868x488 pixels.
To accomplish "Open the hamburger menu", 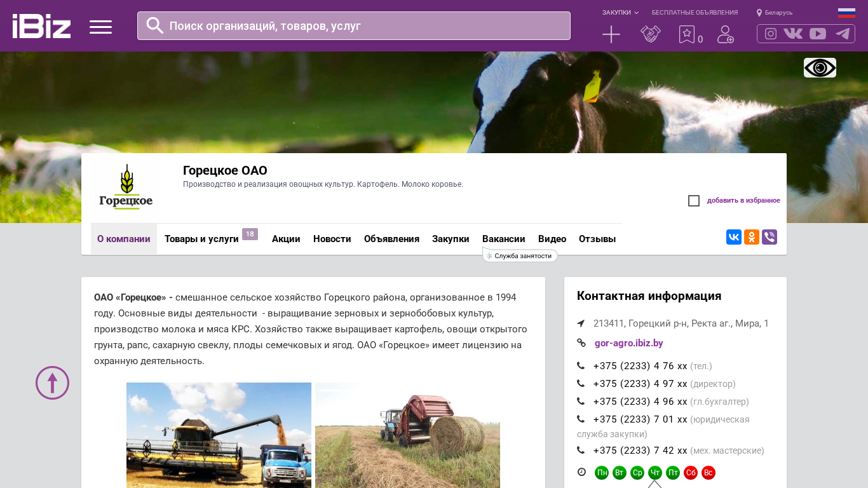I will pos(100,27).
